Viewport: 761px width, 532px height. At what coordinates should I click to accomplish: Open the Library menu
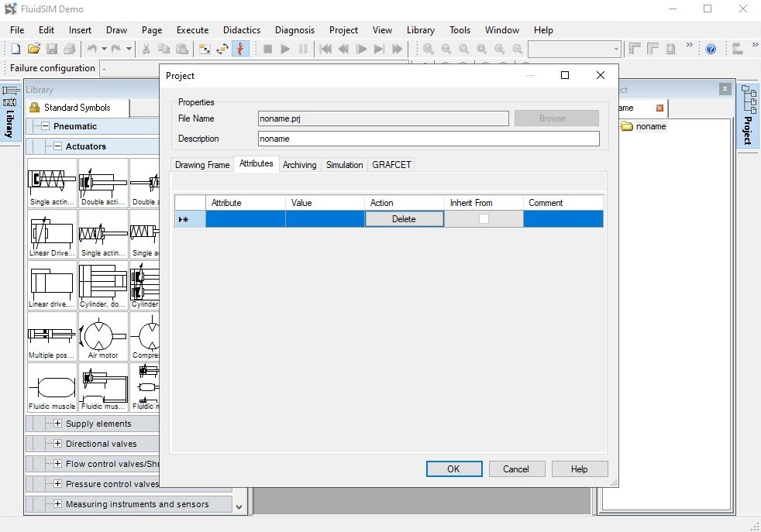(420, 30)
